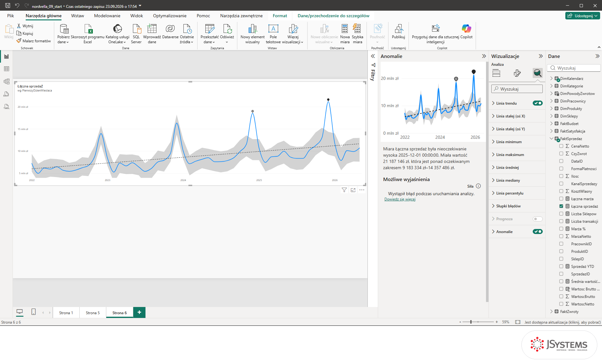Screen dimensions: 602x364
Task: Open the Widok ribbon tab
Action: (137, 16)
